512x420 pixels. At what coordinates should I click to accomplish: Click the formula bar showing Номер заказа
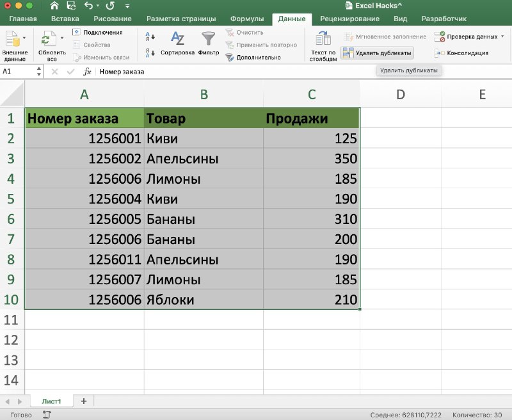303,72
